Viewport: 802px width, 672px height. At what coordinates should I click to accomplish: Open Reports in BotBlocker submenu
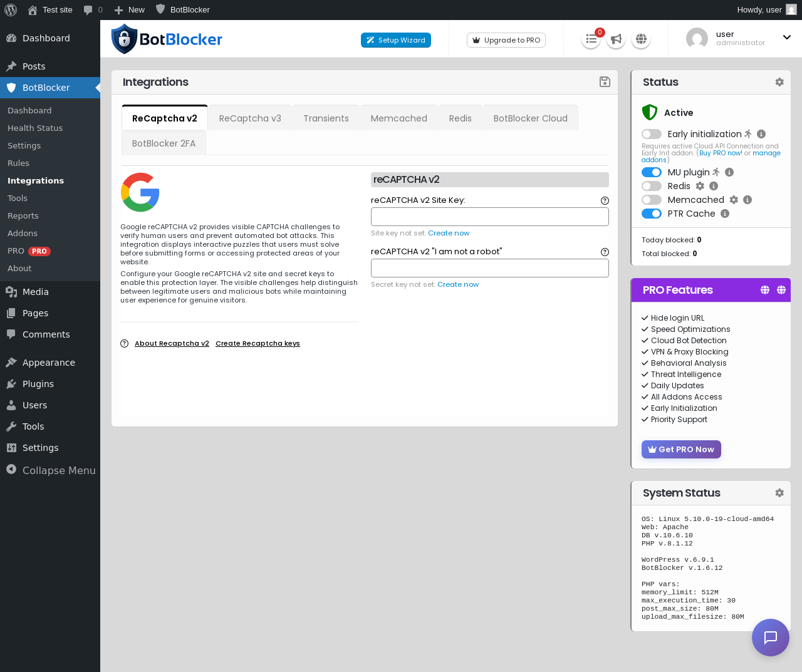tap(23, 215)
